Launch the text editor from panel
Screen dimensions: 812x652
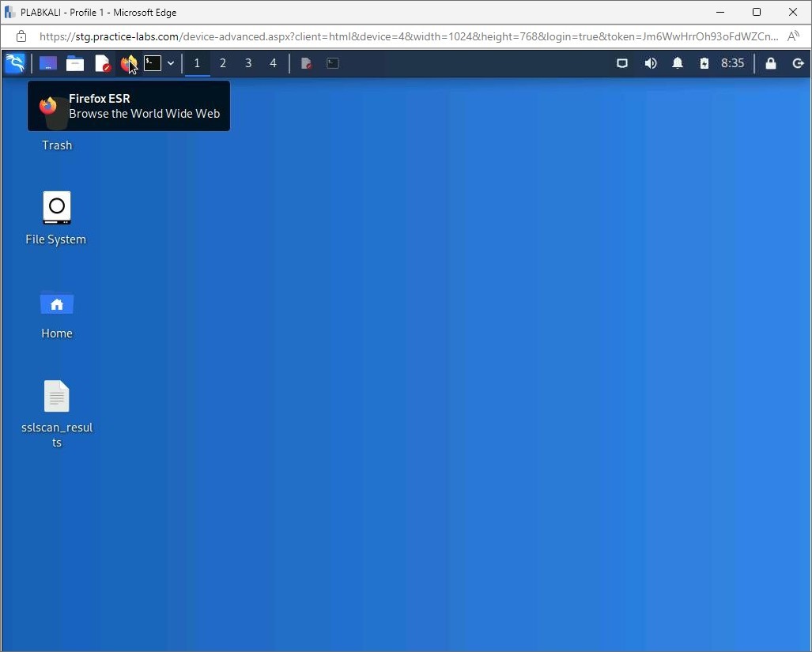tap(102, 63)
